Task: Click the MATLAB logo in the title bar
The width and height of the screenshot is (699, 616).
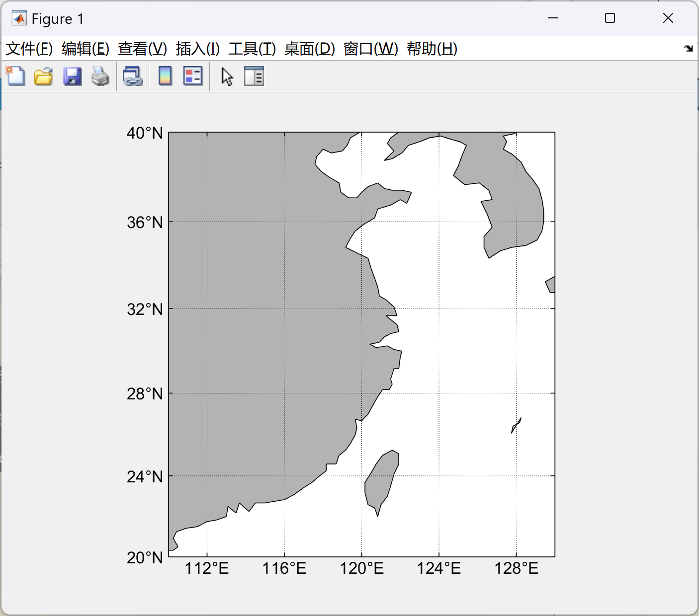Action: [19, 18]
